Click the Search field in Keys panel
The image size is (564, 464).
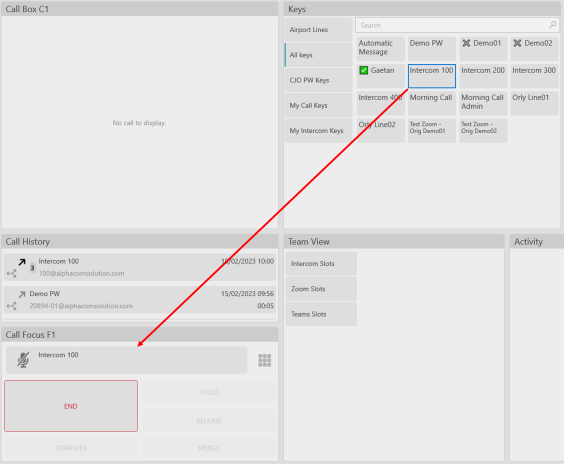(457, 25)
